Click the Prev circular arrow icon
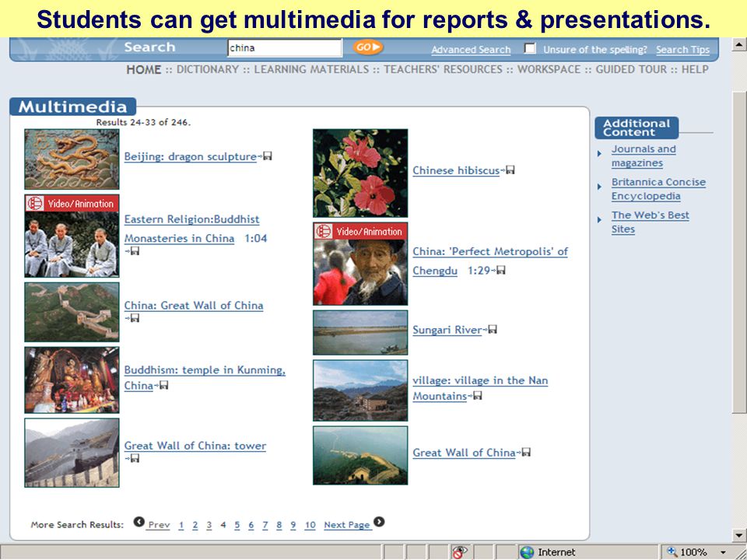 [139, 522]
